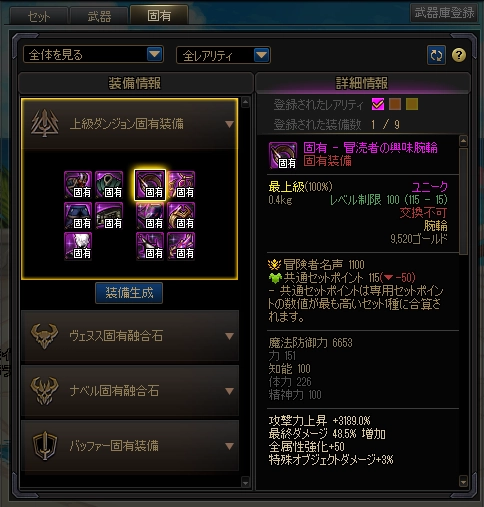Select the white-haired head equipment icon

(x=78, y=246)
